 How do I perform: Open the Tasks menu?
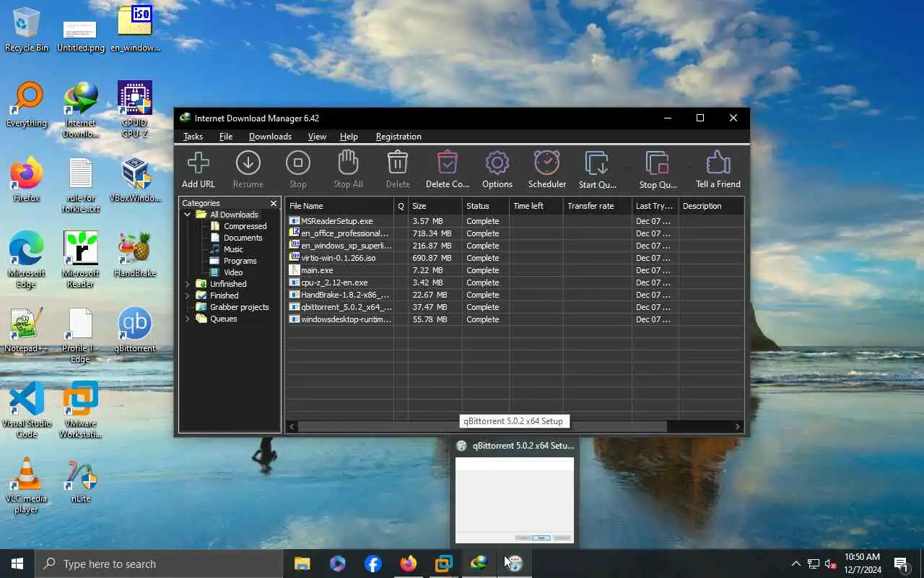point(193,137)
